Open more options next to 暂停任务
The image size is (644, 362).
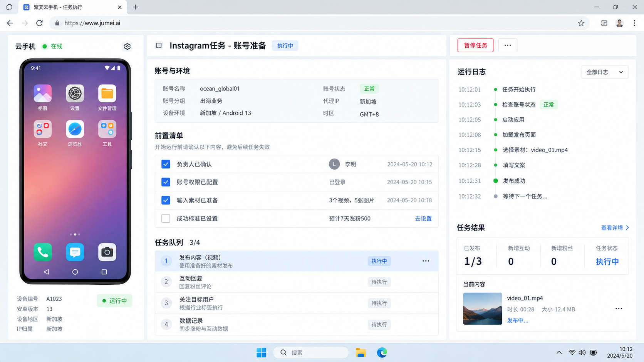point(508,45)
